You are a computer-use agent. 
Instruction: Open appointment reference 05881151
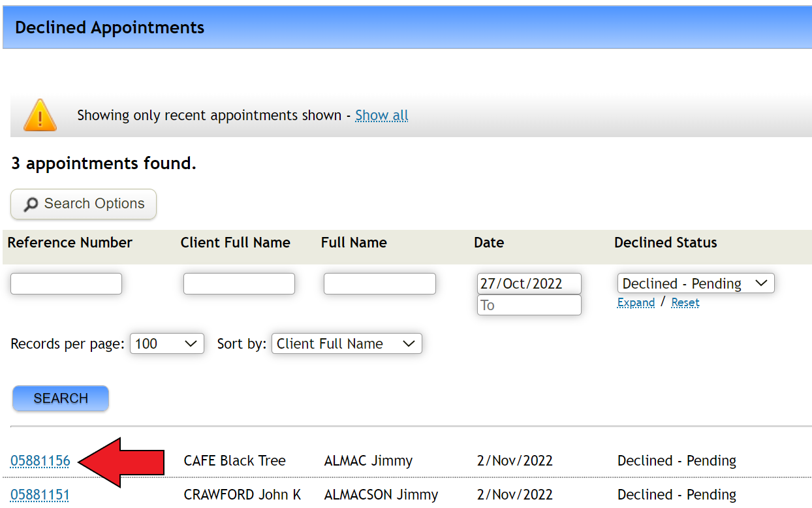(x=40, y=494)
